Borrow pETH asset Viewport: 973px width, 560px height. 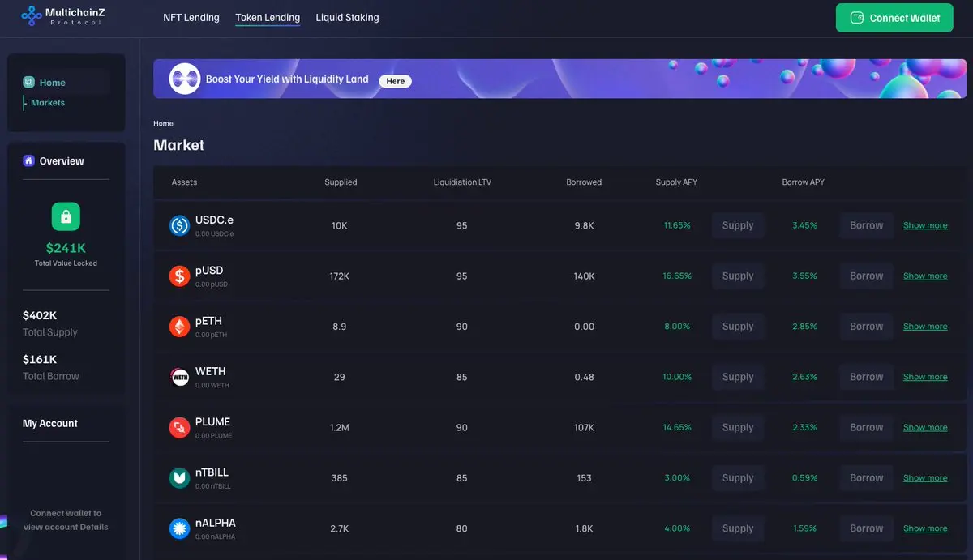point(867,327)
